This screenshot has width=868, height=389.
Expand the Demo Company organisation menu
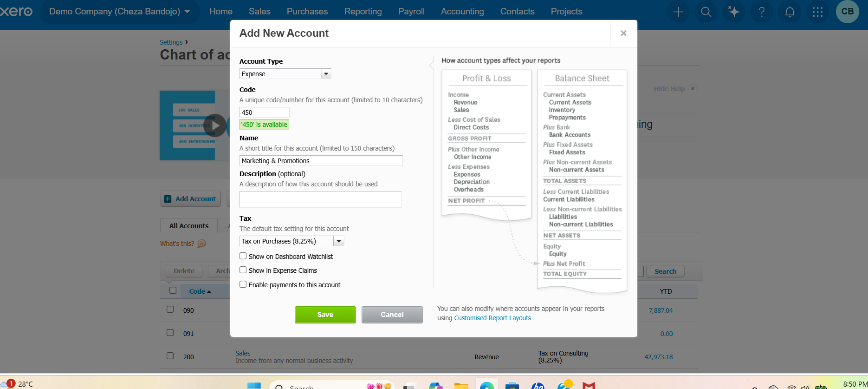pos(119,12)
